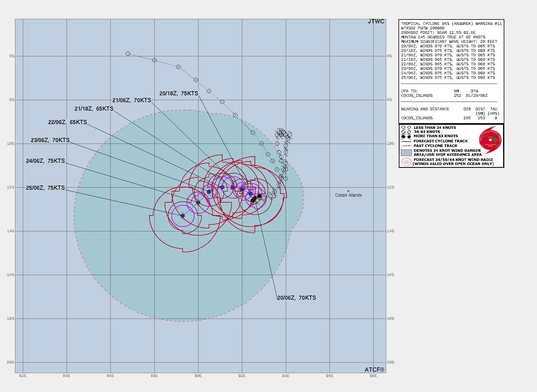The image size is (537, 392).
Task: Click the '25/06Z, 75KTS' map label
Action: tap(45, 188)
